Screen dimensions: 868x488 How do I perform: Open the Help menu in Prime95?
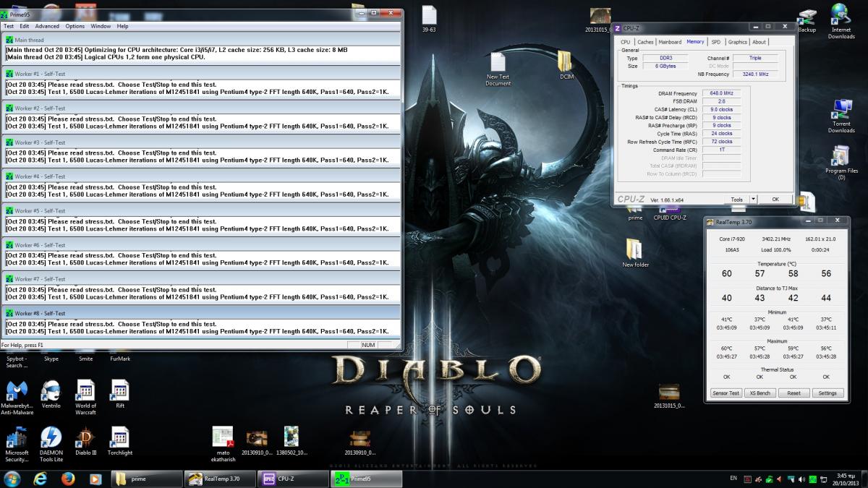click(x=122, y=26)
